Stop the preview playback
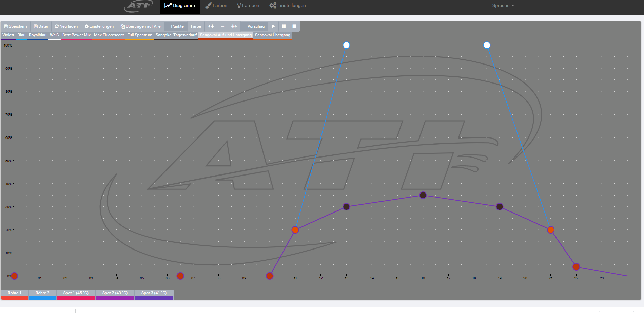The height and width of the screenshot is (313, 644). coord(294,26)
